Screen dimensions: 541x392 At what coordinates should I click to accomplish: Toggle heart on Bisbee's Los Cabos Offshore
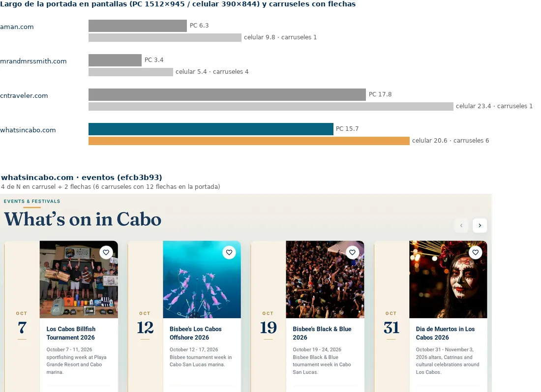(229, 252)
